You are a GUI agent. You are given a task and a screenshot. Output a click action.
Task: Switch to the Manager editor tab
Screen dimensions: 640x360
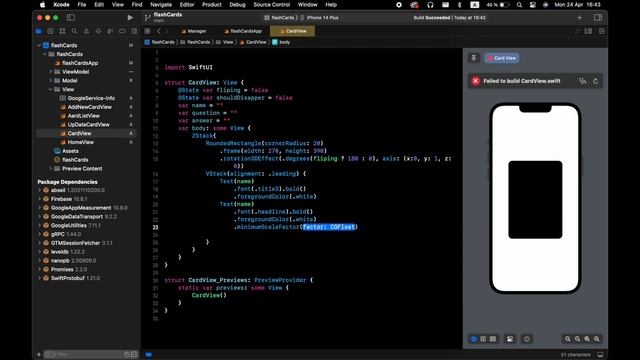coord(194,31)
